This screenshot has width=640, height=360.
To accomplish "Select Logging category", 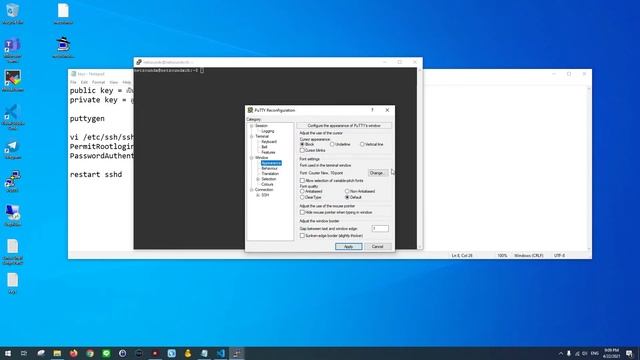I will point(268,131).
